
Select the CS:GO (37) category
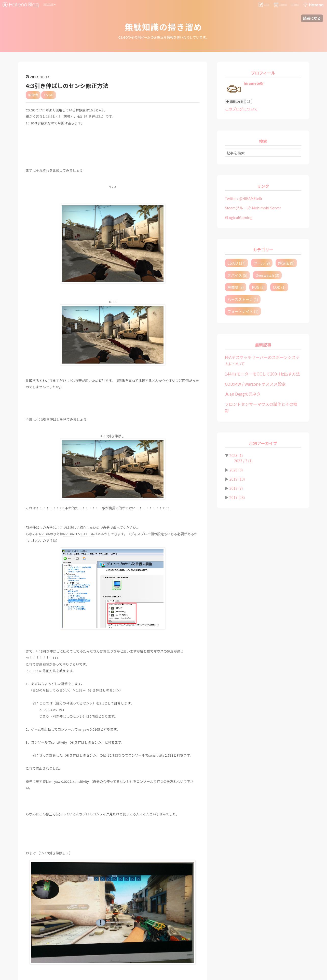point(236,263)
